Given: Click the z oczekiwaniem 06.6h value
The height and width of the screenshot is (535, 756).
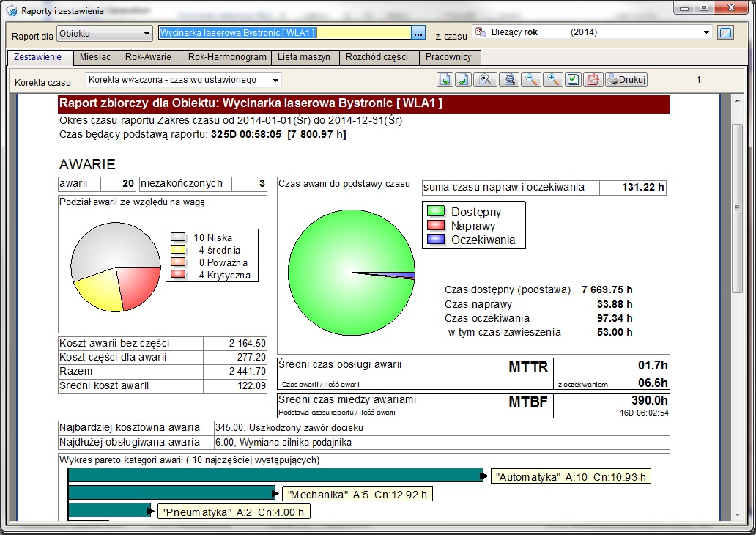Looking at the screenshot, I should pos(653,383).
